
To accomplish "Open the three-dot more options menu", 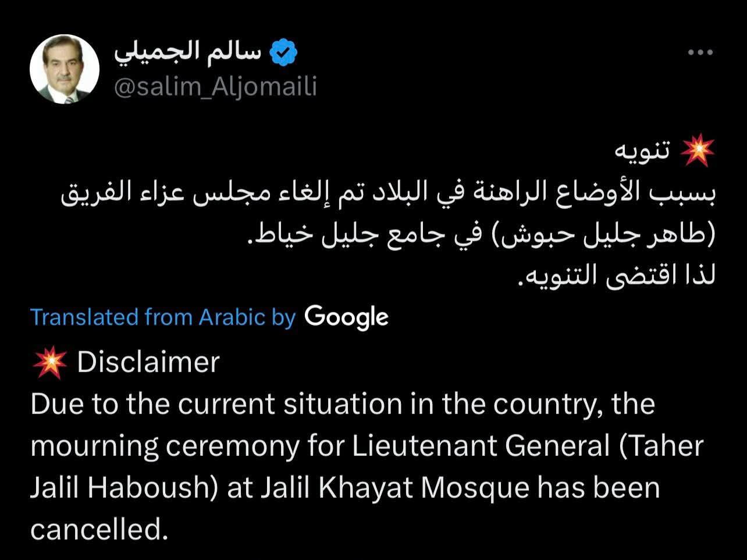I will point(700,53).
